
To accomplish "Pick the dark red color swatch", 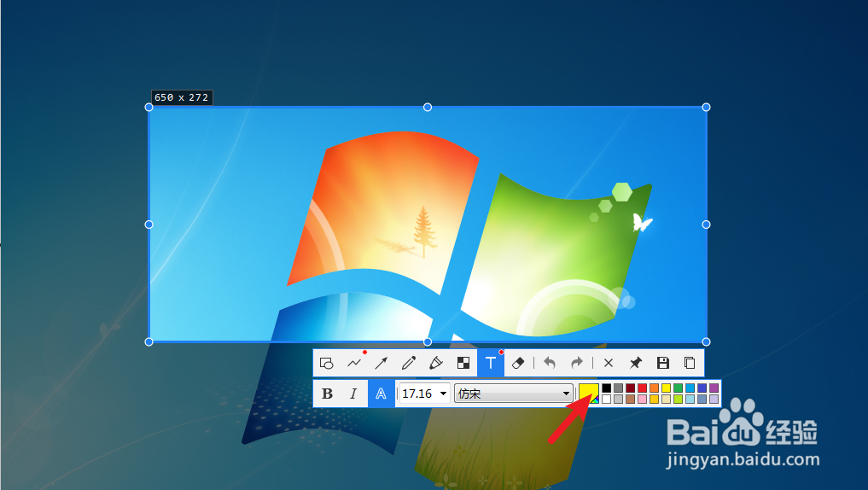I will [631, 388].
